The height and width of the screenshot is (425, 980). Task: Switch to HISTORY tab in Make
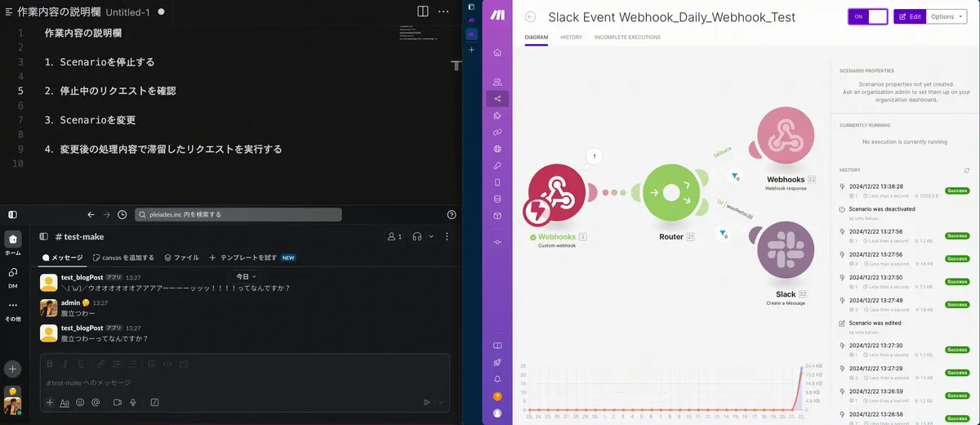571,38
